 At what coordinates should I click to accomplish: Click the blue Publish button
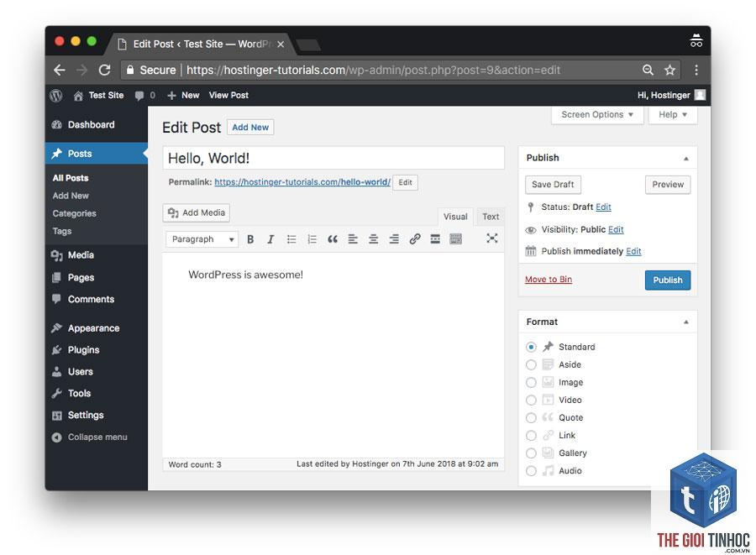tap(668, 280)
